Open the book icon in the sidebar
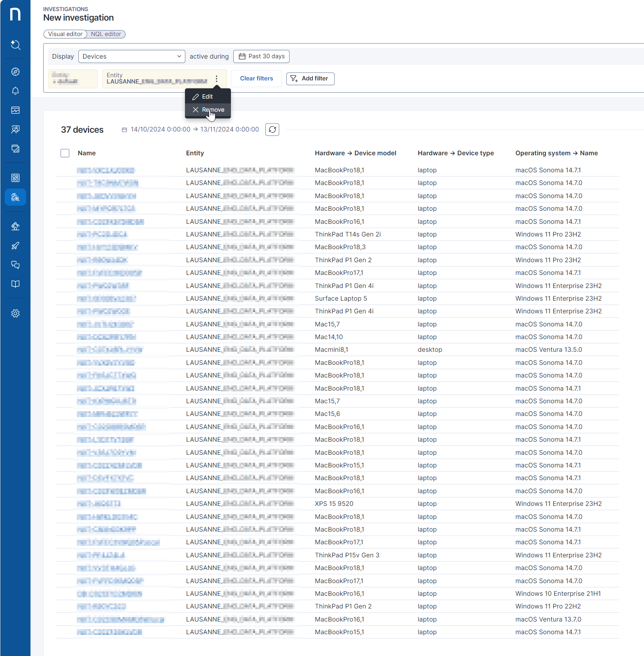Screen dimensions: 644x656 (x=15, y=284)
